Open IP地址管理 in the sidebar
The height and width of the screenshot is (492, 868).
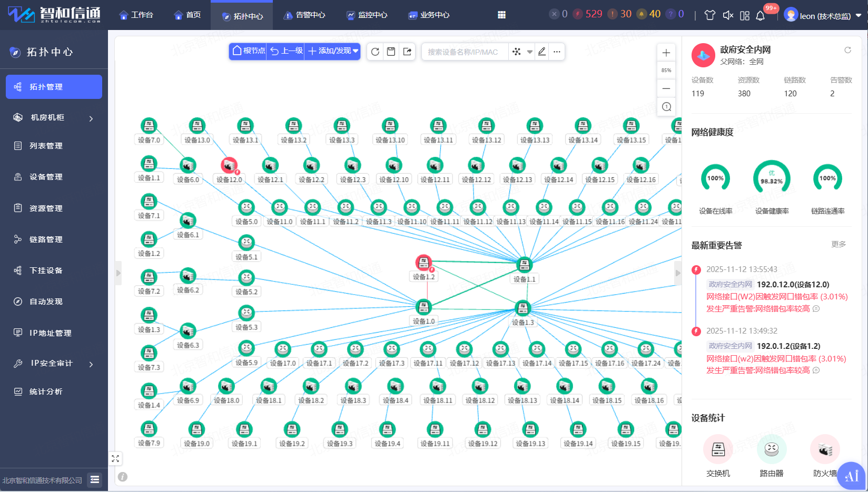tap(54, 333)
